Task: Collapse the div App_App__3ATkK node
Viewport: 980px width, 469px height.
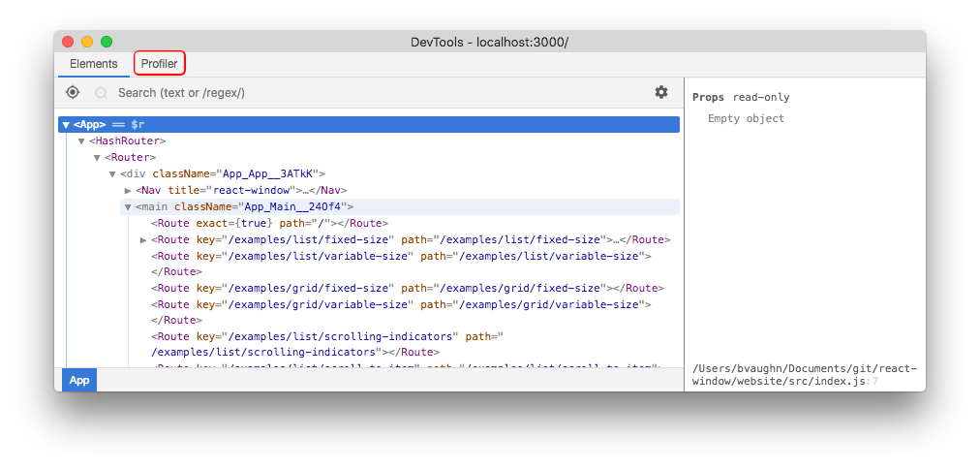Action: pos(112,173)
